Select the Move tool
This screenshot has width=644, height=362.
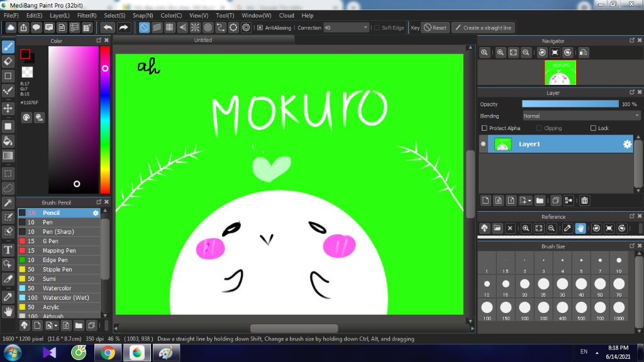pos(8,108)
